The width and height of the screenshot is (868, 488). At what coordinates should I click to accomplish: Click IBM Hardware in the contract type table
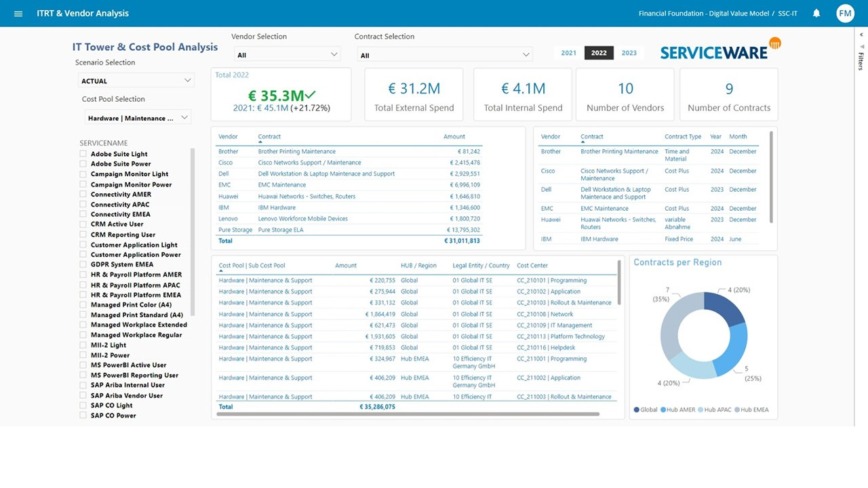point(599,239)
